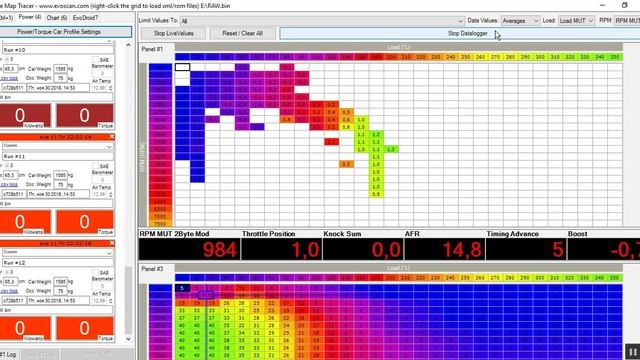Image resolution: width=640 pixels, height=360 pixels.
Task: Click the Panel #1 label
Action: tap(152, 49)
